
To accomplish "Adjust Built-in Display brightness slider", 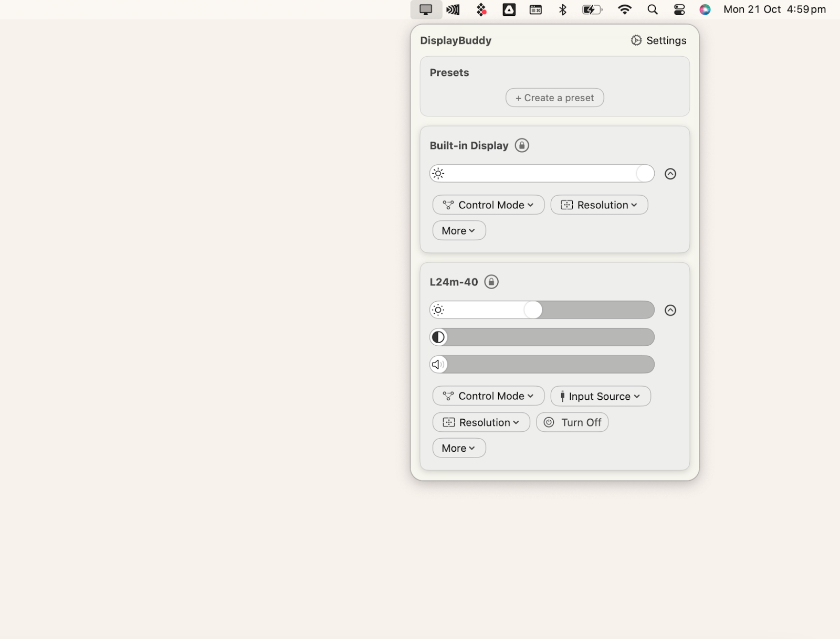I will [x=542, y=174].
